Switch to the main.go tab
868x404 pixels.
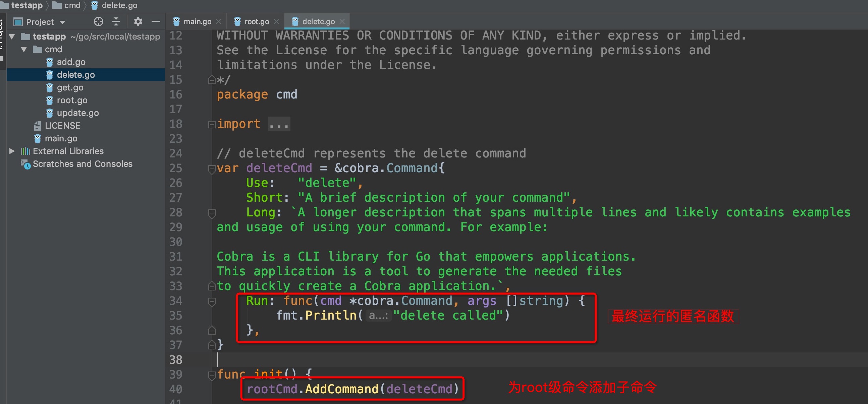point(197,22)
